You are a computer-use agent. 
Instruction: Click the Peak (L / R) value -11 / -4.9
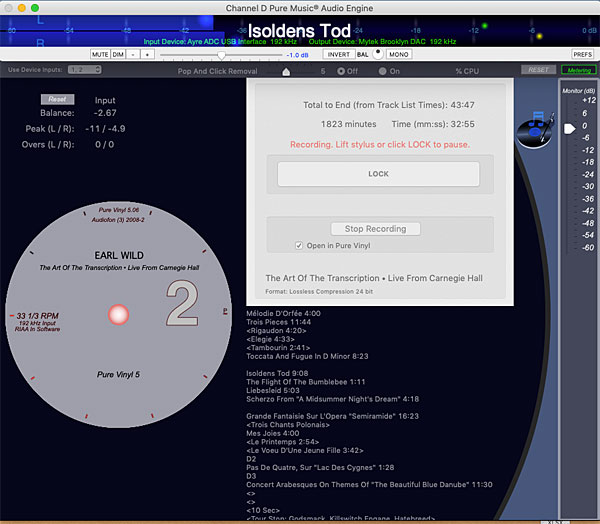click(x=105, y=129)
